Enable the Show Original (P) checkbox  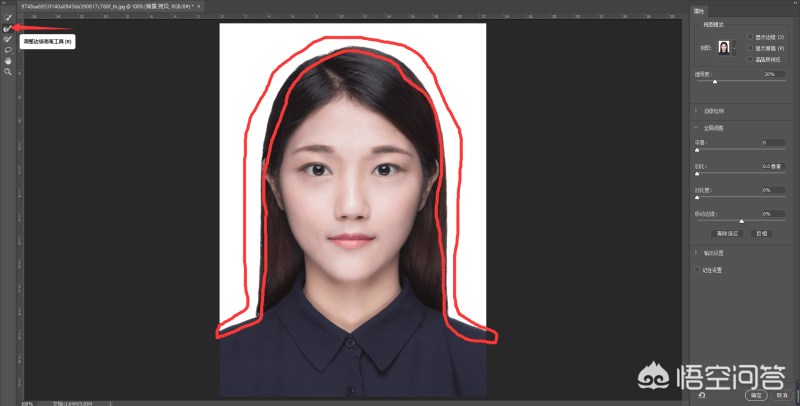(x=750, y=47)
